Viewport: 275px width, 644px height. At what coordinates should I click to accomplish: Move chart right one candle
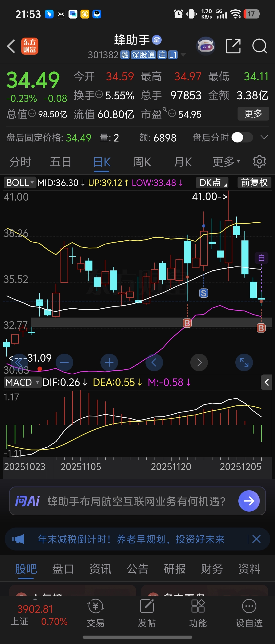[x=199, y=362]
